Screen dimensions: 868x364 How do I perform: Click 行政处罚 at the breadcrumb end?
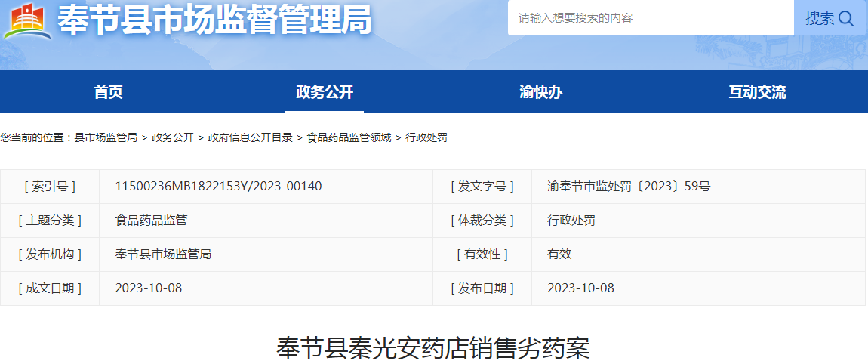pos(426,137)
